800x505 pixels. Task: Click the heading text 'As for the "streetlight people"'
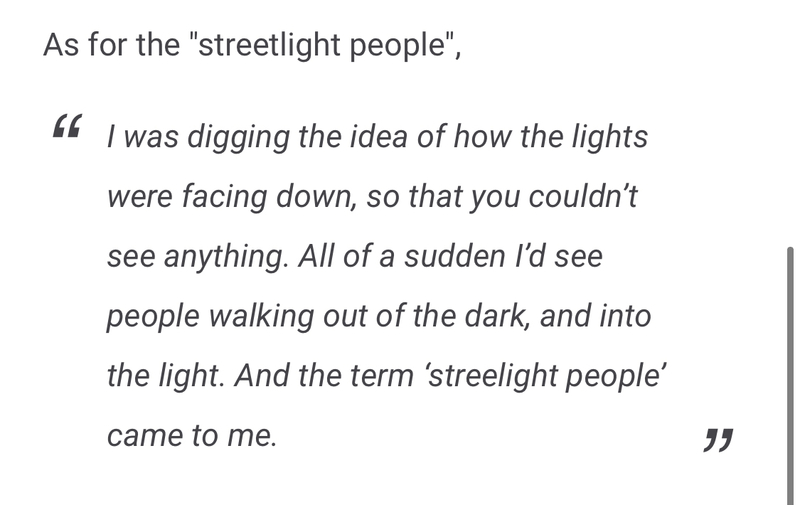[252, 45]
